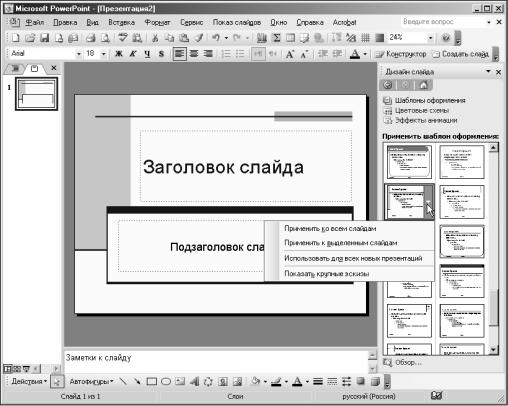
Task: Undo the last action
Action: click(x=216, y=38)
